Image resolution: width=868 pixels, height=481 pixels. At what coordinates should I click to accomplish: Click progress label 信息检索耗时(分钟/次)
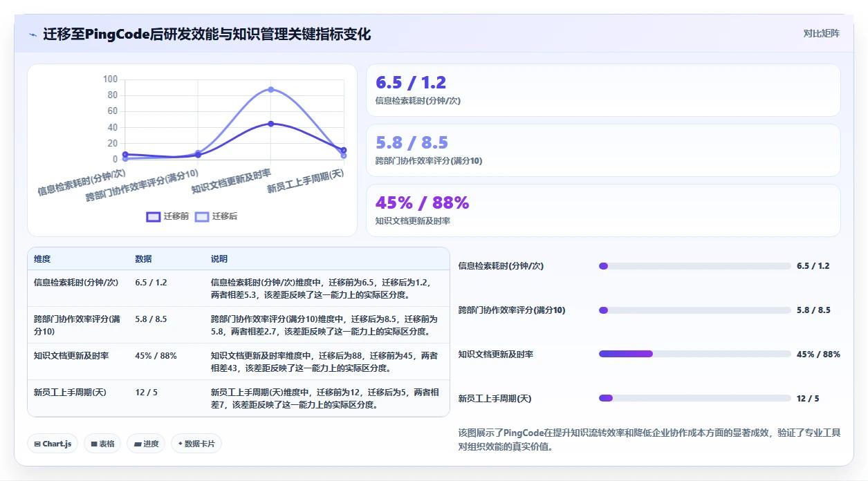coord(501,266)
